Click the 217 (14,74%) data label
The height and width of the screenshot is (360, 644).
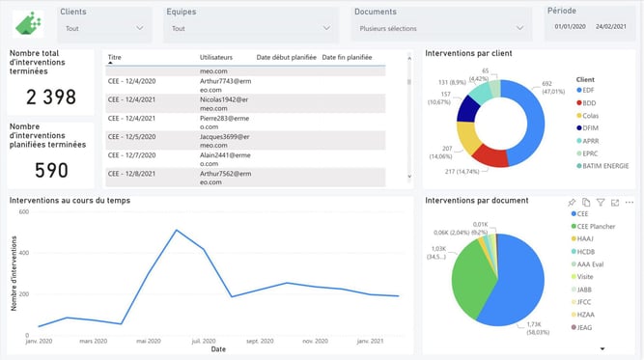pos(462,172)
